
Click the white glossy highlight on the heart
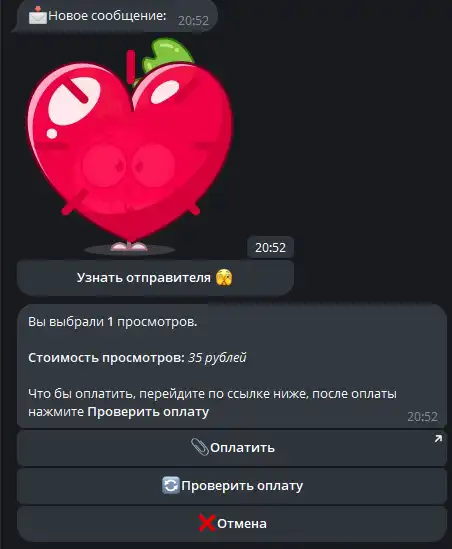[74, 101]
